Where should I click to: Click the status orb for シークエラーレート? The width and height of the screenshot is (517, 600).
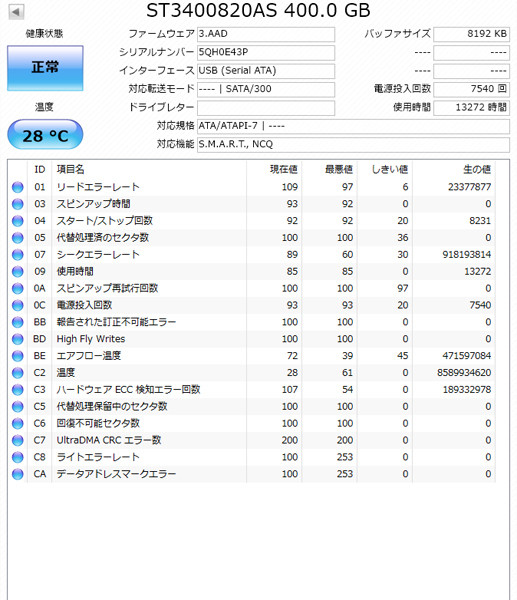18,254
